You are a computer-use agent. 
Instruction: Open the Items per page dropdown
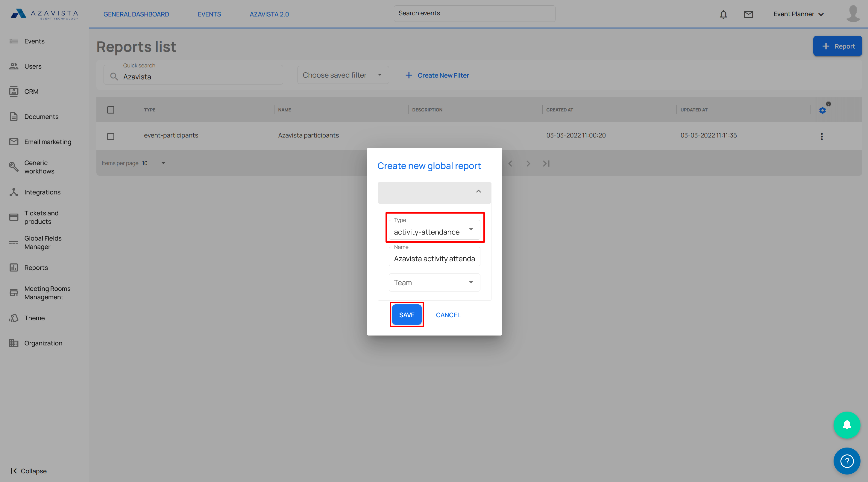coord(154,163)
